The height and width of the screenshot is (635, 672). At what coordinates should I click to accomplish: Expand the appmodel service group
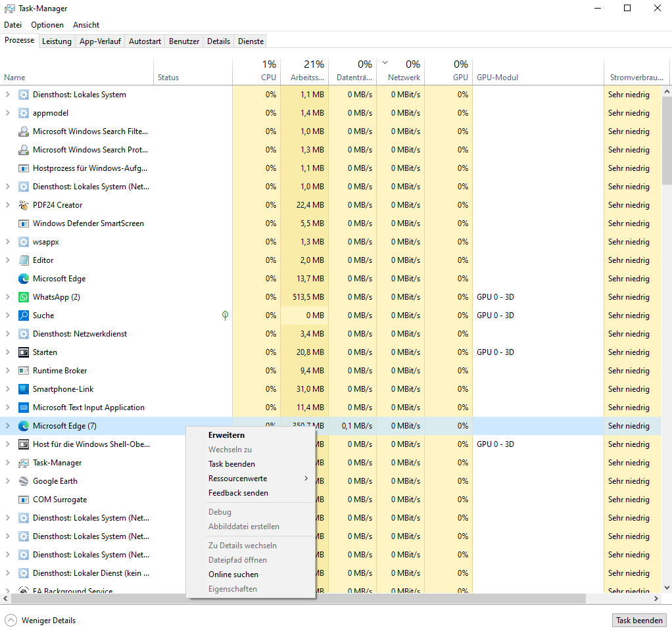(x=7, y=112)
